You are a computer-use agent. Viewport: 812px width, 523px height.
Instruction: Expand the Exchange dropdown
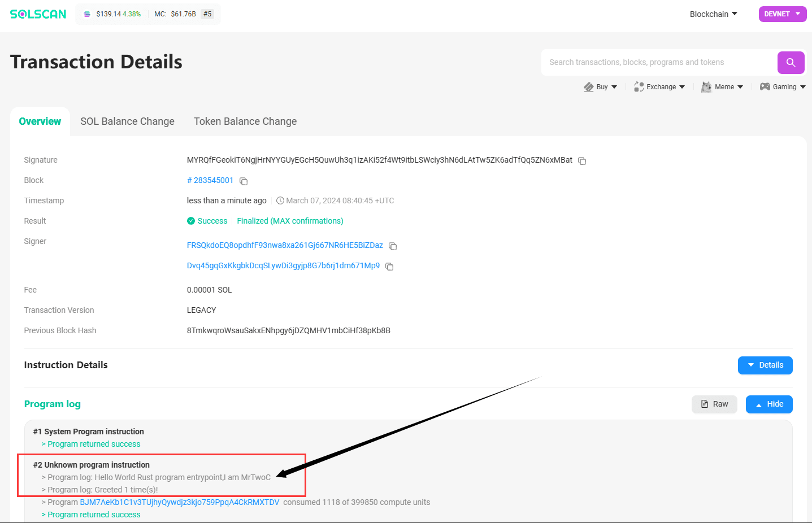[x=659, y=87]
